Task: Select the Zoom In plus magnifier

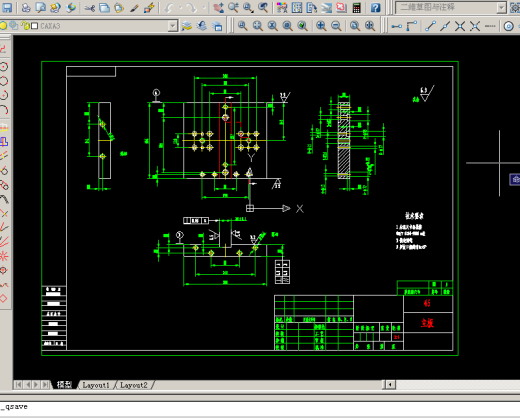Action: pyautogui.click(x=321, y=26)
